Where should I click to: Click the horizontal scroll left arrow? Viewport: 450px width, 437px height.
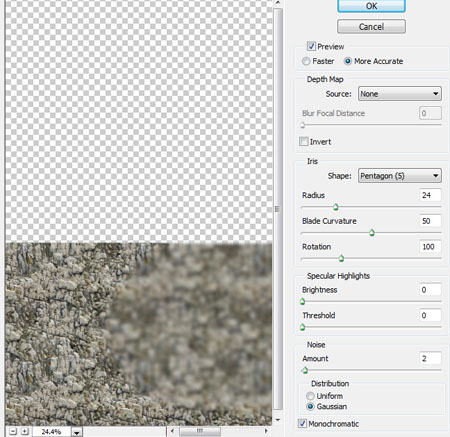[x=172, y=431]
